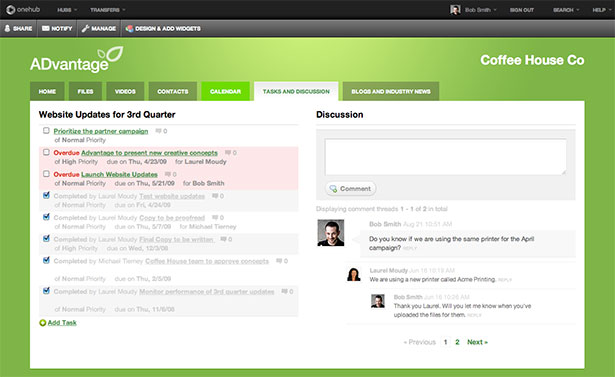This screenshot has width=615, height=377.
Task: Click Reply under Laurel Moudy's comment
Action: click(505, 280)
